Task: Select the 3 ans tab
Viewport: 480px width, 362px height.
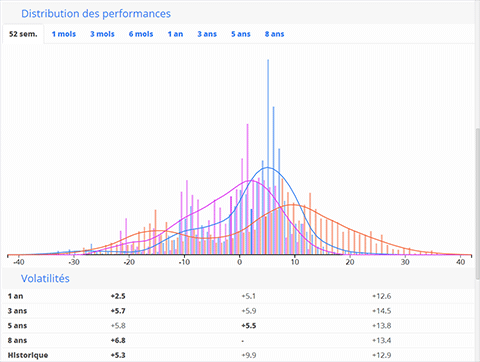Action: 207,34
